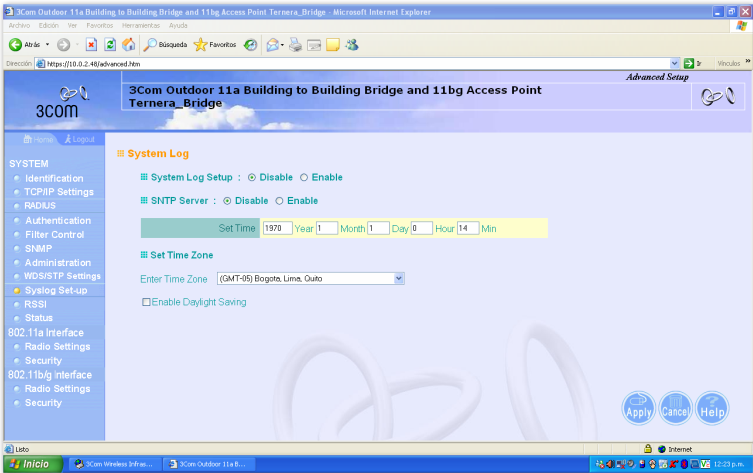Click the browser Refresh toolbar icon

pyautogui.click(x=110, y=45)
